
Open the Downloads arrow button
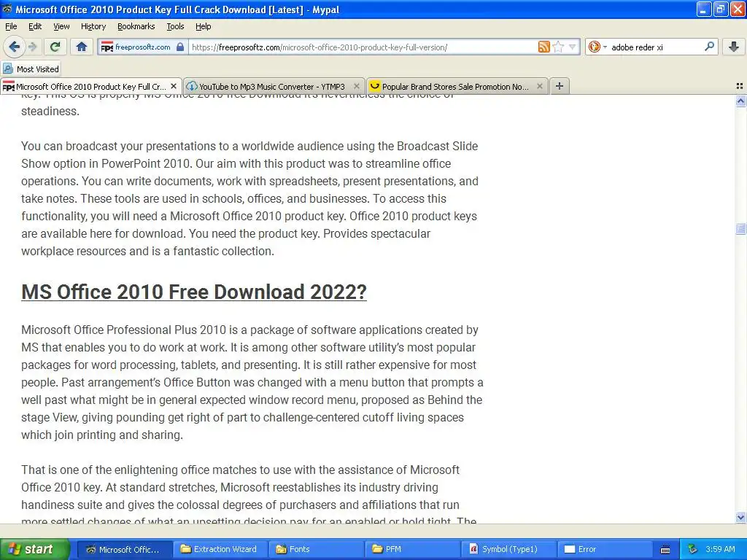[x=734, y=47]
